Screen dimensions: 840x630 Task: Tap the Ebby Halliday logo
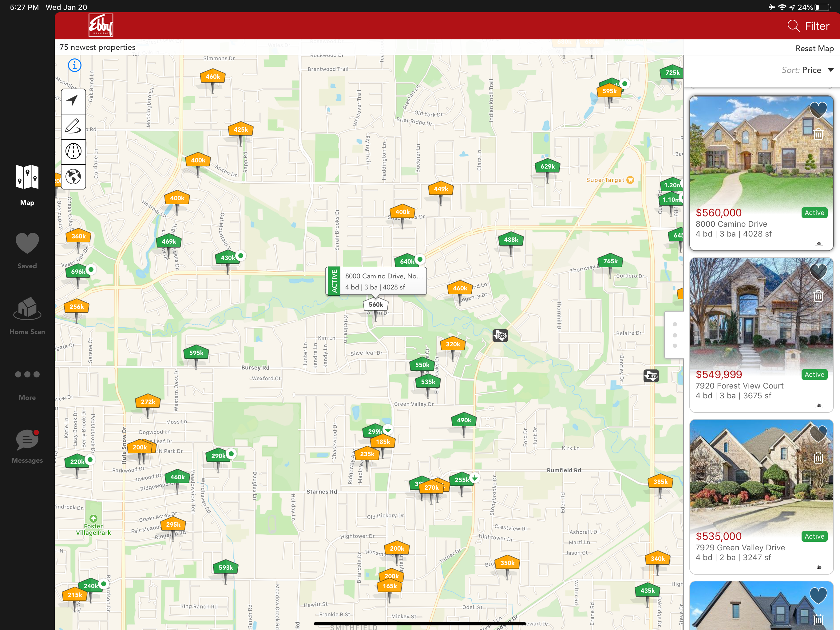pos(101,25)
